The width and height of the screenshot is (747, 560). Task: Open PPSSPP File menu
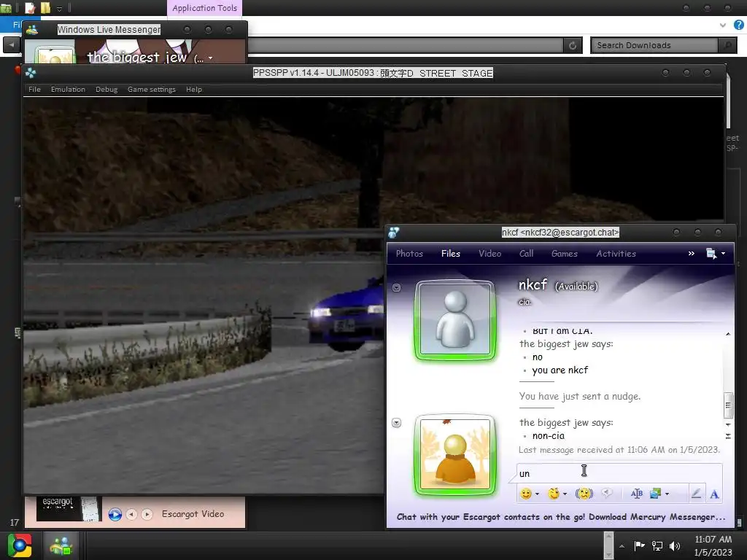(34, 90)
